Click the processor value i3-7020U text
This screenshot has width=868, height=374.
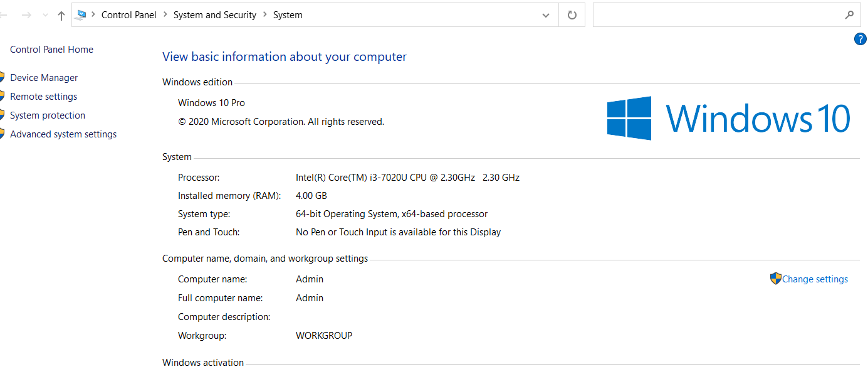pos(407,178)
